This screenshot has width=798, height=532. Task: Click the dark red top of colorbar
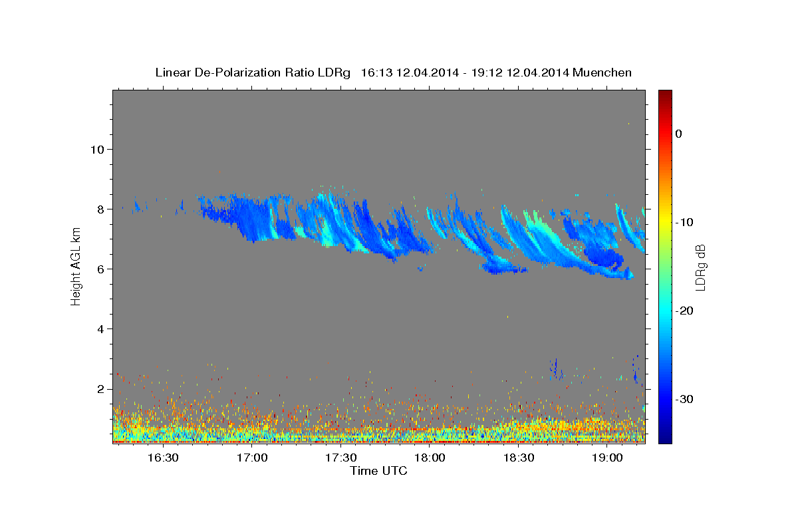(x=665, y=96)
